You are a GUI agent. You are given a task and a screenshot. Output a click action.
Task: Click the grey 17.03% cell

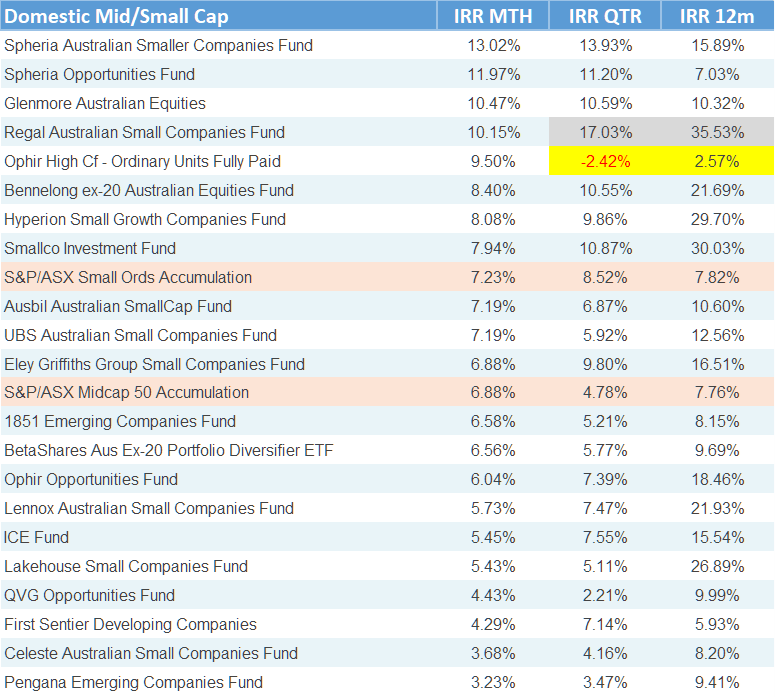pos(605,132)
